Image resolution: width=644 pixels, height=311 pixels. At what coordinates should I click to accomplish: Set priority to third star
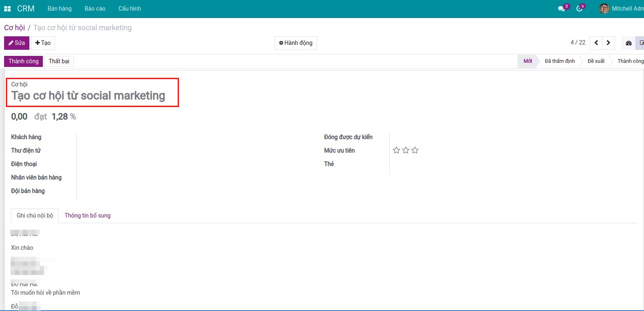pyautogui.click(x=415, y=150)
